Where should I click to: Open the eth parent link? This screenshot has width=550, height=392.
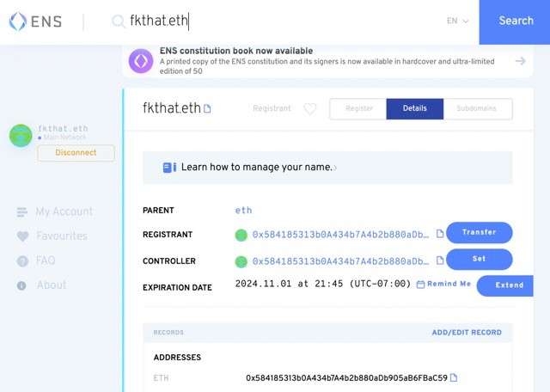click(243, 211)
